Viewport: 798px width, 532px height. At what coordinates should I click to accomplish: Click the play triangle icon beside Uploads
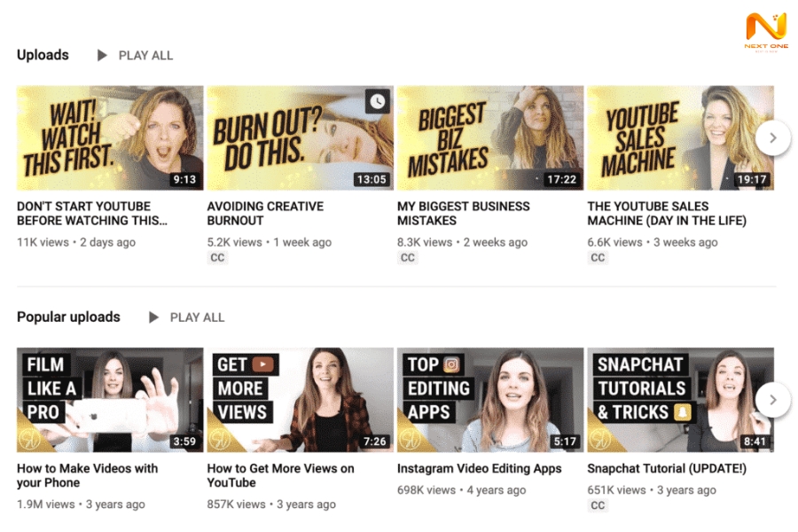point(102,55)
